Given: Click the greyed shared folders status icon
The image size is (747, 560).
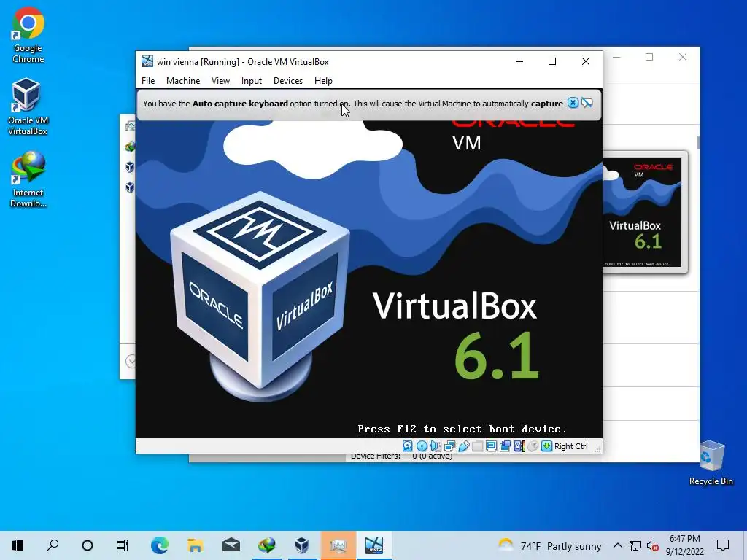Looking at the screenshot, I should 477,446.
